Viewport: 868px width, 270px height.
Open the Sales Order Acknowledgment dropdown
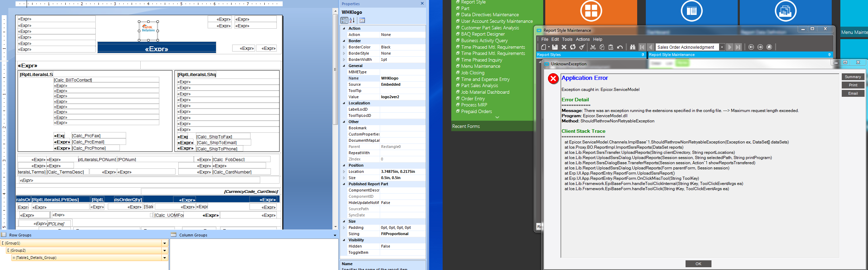722,47
